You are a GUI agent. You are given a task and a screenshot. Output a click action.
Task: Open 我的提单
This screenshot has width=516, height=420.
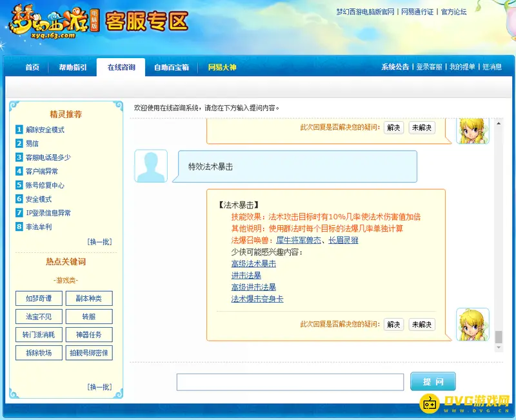coord(462,67)
